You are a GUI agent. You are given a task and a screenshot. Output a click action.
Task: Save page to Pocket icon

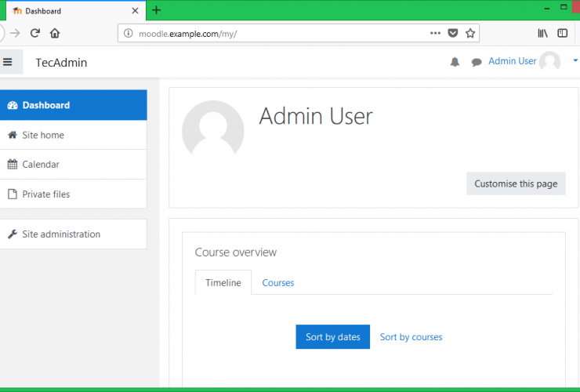click(453, 33)
